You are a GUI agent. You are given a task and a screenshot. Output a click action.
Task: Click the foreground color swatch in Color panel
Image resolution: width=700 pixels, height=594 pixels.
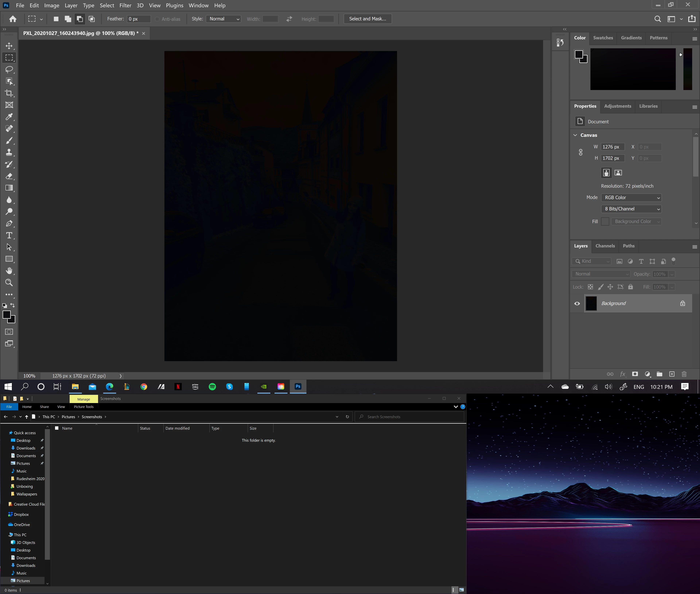pos(578,54)
